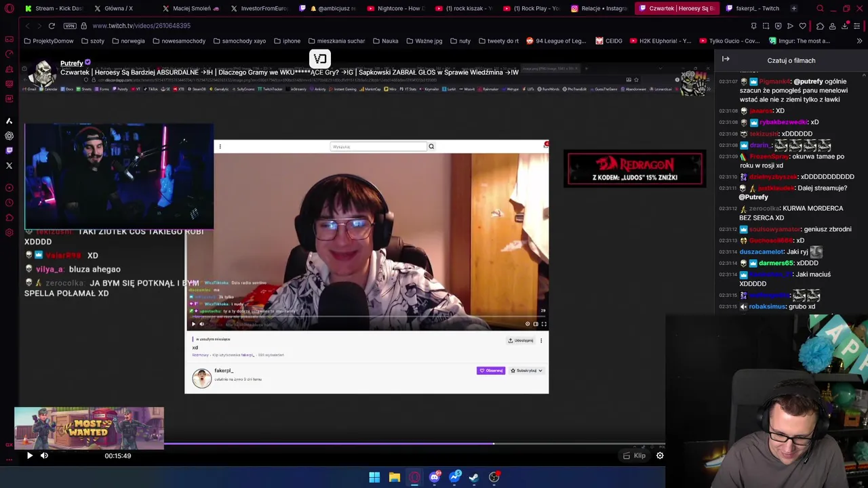This screenshot has height=488, width=868.
Task: Open the Twitch sidebar panel icon
Action: pos(9,150)
